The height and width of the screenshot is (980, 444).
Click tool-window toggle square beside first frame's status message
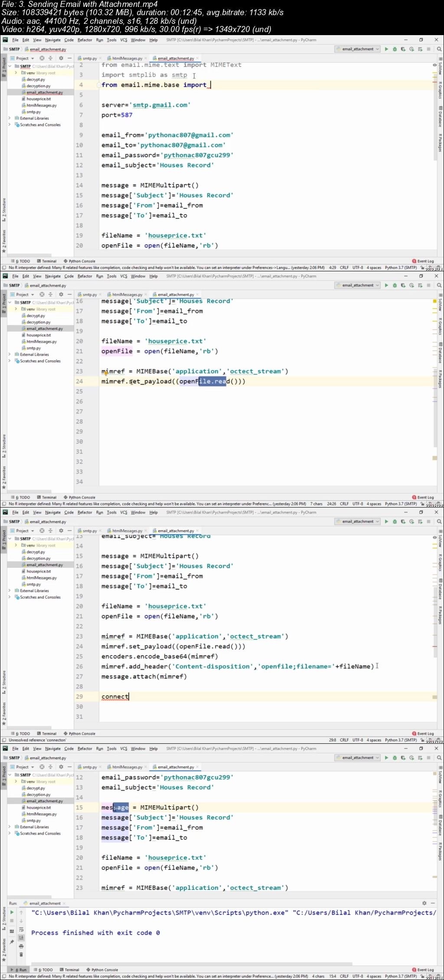4,267
